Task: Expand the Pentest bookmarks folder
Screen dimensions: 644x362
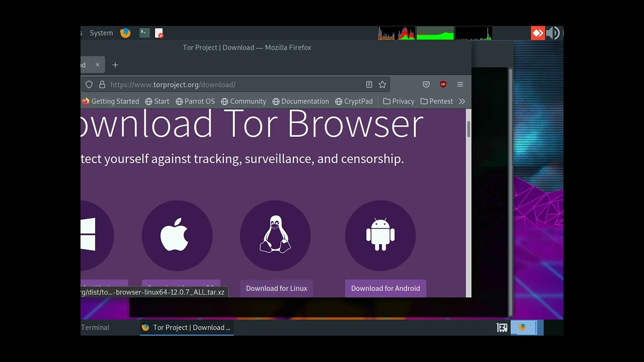Action: coord(437,101)
